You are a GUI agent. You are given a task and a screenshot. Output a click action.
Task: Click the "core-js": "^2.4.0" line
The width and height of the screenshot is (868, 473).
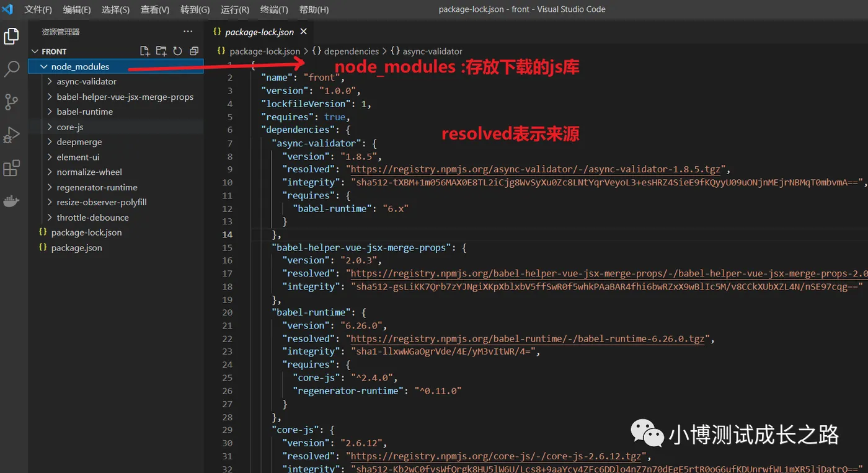[x=344, y=378]
